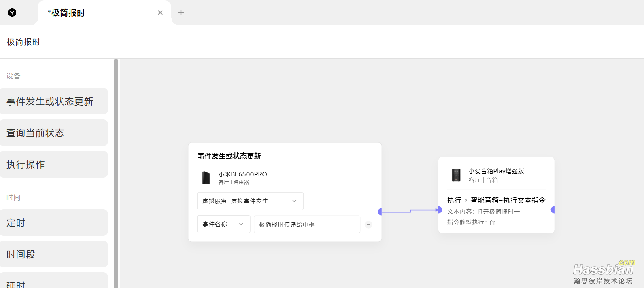Choose the 事件发生或状态更新 sidebar item
Screen dimensions: 644x288
(54, 101)
